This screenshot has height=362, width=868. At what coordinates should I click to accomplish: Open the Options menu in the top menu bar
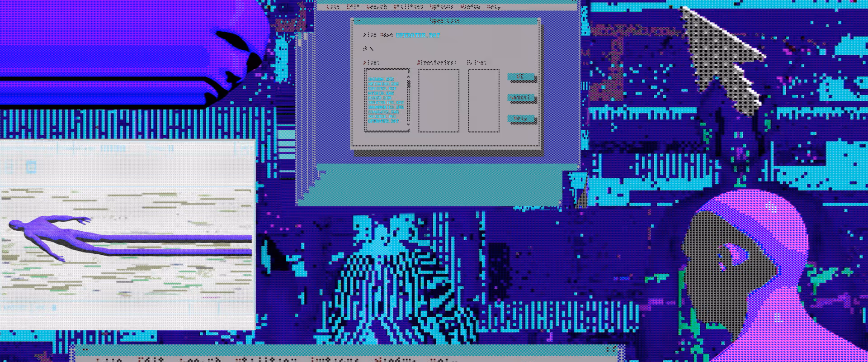[x=441, y=7]
